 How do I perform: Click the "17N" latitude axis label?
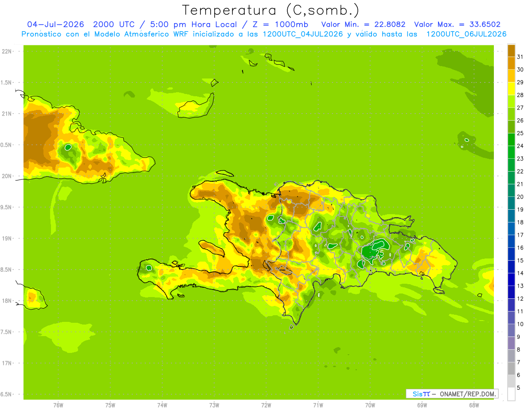point(6,363)
